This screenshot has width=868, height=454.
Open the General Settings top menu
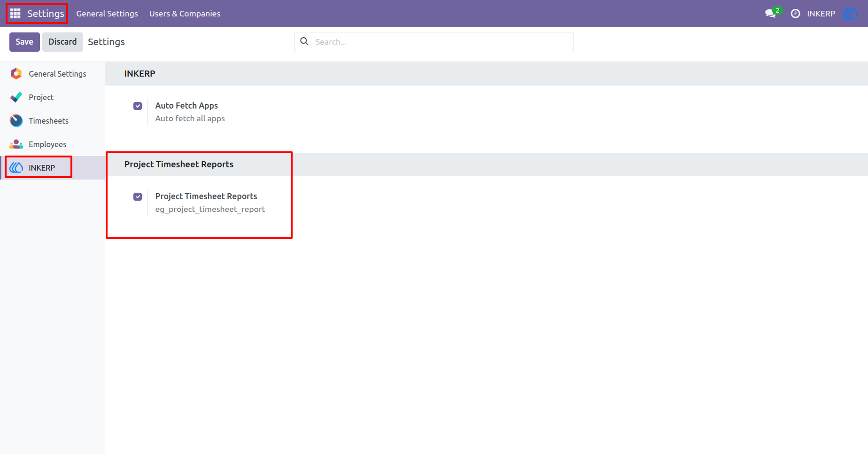click(107, 14)
